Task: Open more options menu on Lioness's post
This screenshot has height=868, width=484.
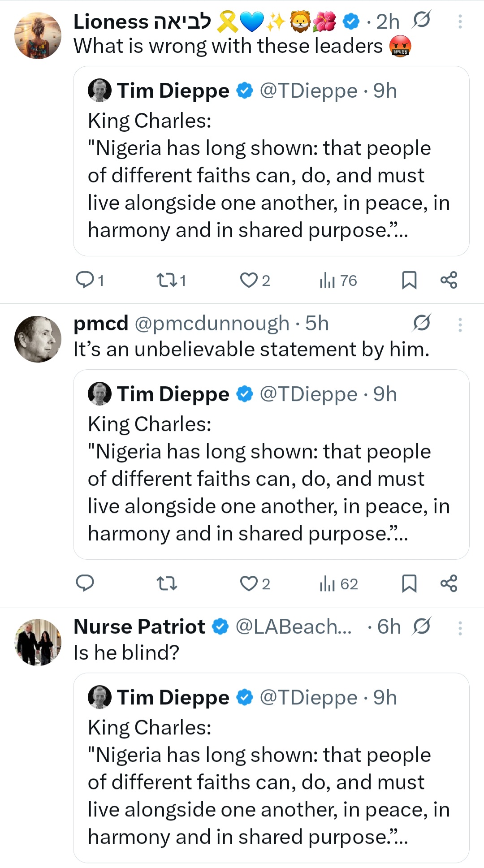Action: [460, 22]
